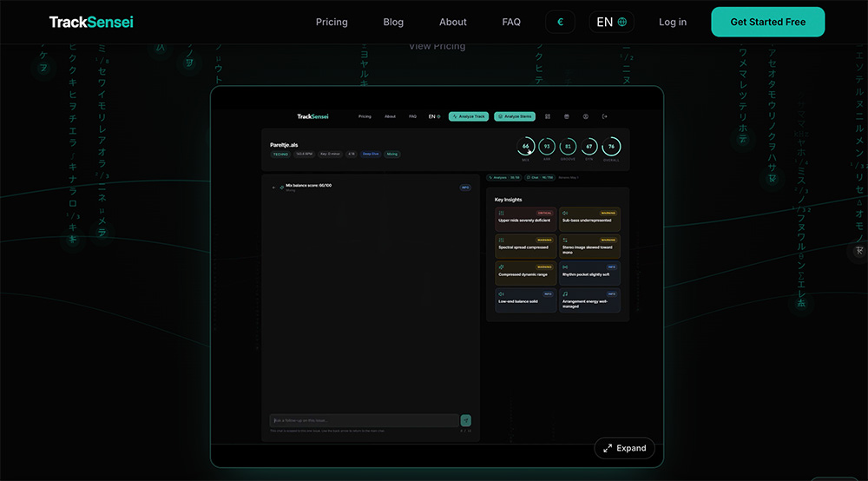The image size is (868, 481).
Task: Open the Spectral spread compressed insight card
Action: pyautogui.click(x=526, y=247)
